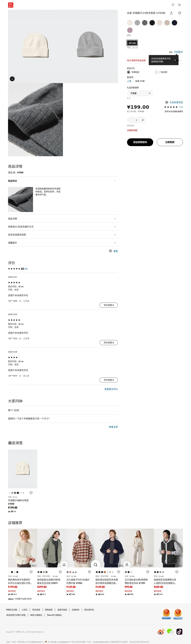Click the floating search magnifier button
This screenshot has width=191, height=644.
click(95, 565)
